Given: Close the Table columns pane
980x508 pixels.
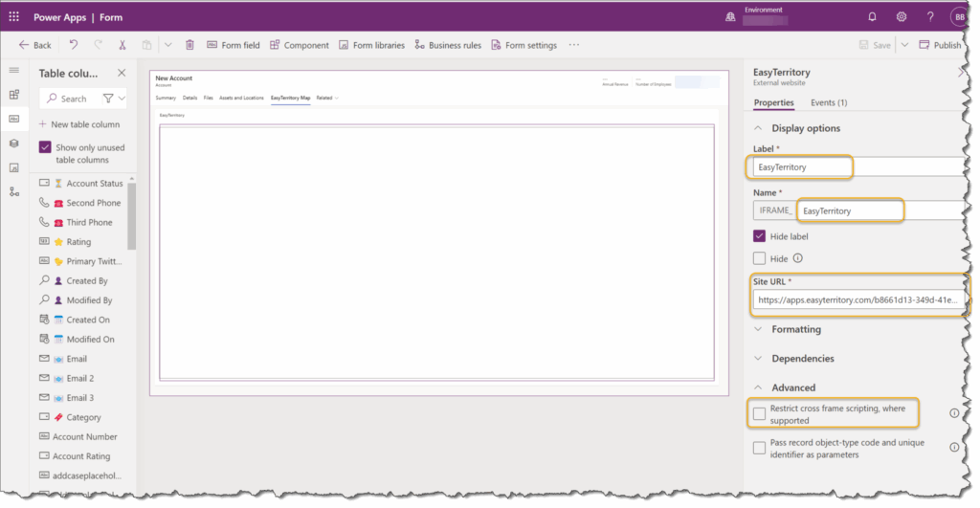Looking at the screenshot, I should 122,73.
